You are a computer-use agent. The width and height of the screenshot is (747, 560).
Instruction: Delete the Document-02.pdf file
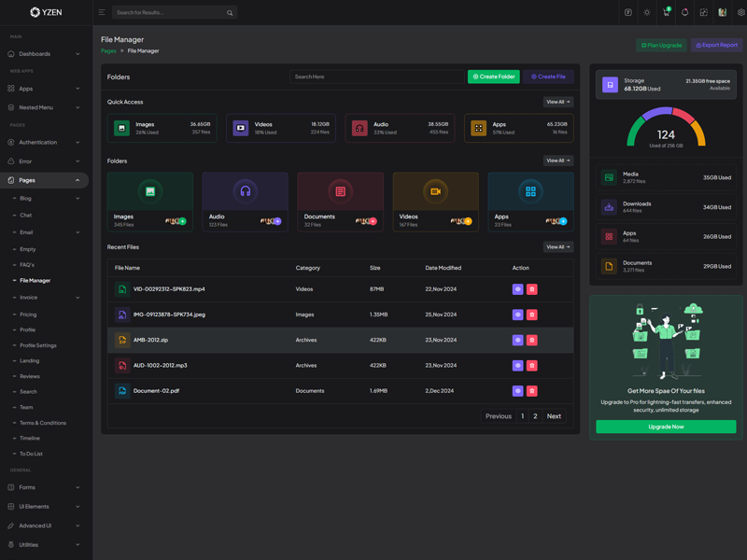[x=532, y=391]
